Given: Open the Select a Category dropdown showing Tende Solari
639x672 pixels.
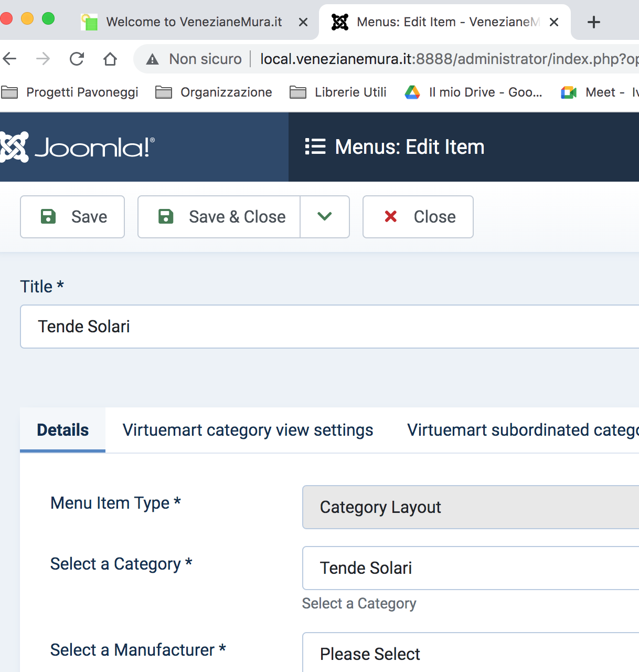Looking at the screenshot, I should pyautogui.click(x=471, y=568).
